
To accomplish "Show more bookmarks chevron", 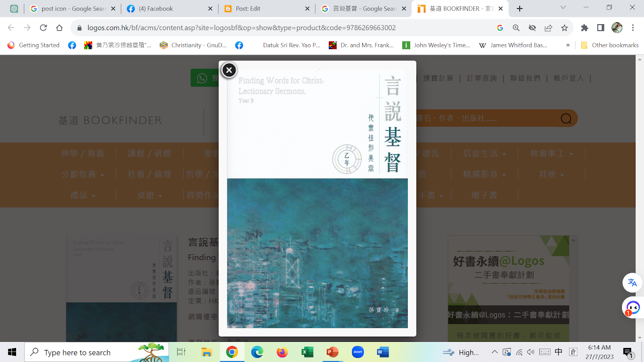I will click(568, 45).
